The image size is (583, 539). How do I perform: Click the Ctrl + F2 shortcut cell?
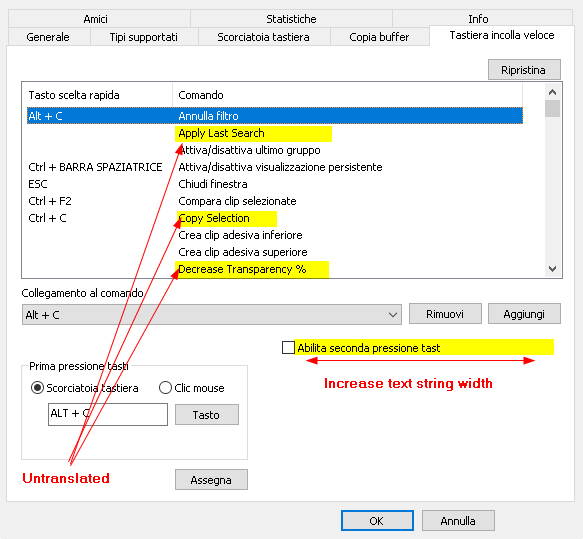(50, 201)
